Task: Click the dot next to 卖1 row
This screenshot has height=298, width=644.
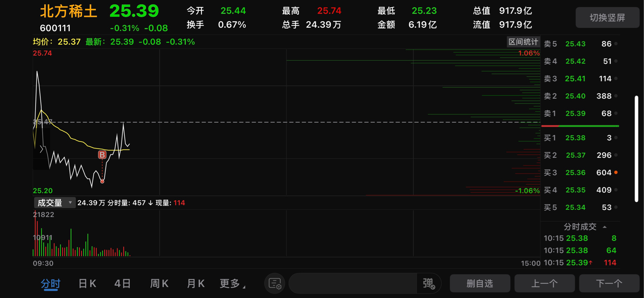Action: point(616,113)
